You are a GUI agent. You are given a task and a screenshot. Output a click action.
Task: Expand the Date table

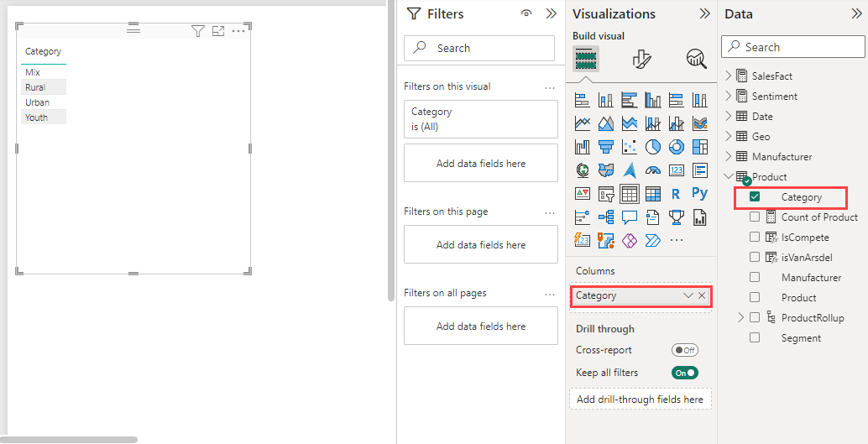coord(728,117)
